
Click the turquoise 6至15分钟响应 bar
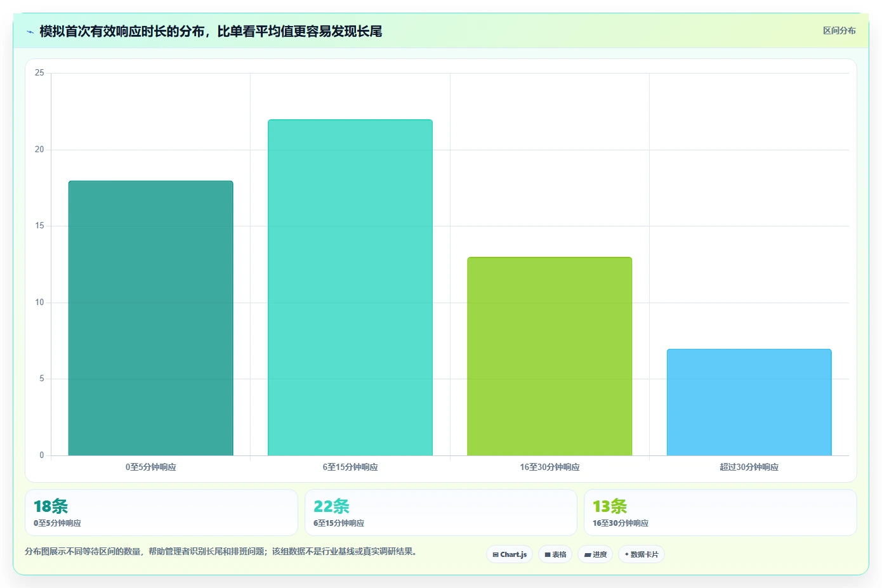click(x=350, y=287)
